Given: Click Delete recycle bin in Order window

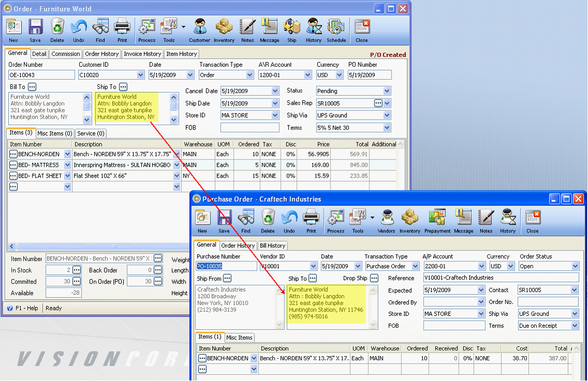Looking at the screenshot, I should point(57,31).
